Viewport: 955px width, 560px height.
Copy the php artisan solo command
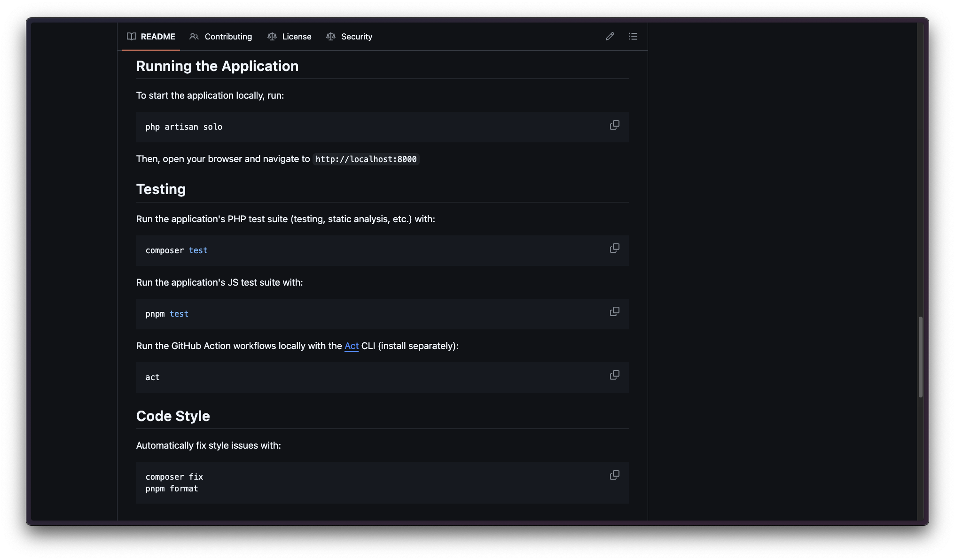click(614, 125)
